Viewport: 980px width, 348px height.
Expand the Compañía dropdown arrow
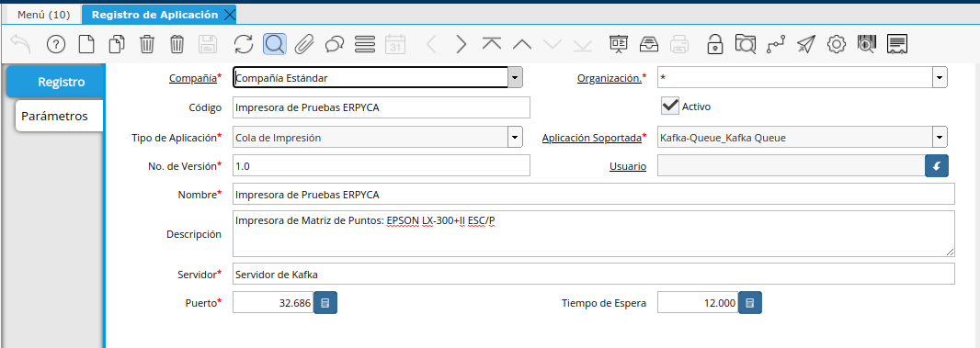515,78
